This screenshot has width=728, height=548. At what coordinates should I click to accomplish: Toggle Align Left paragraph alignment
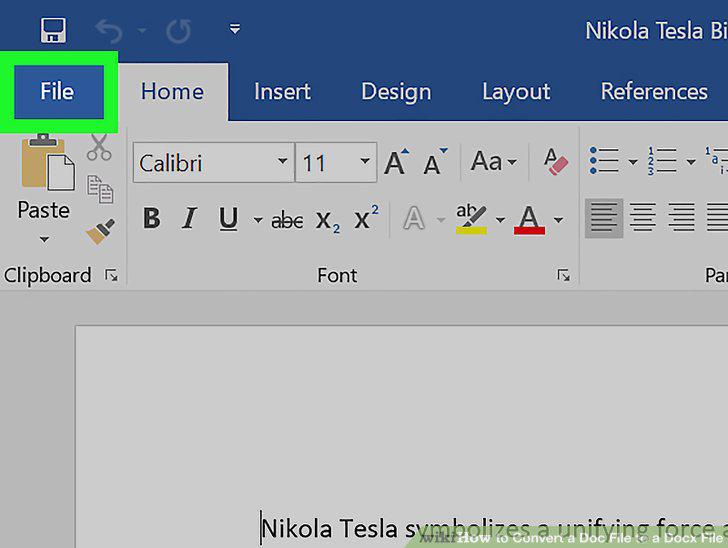(604, 218)
